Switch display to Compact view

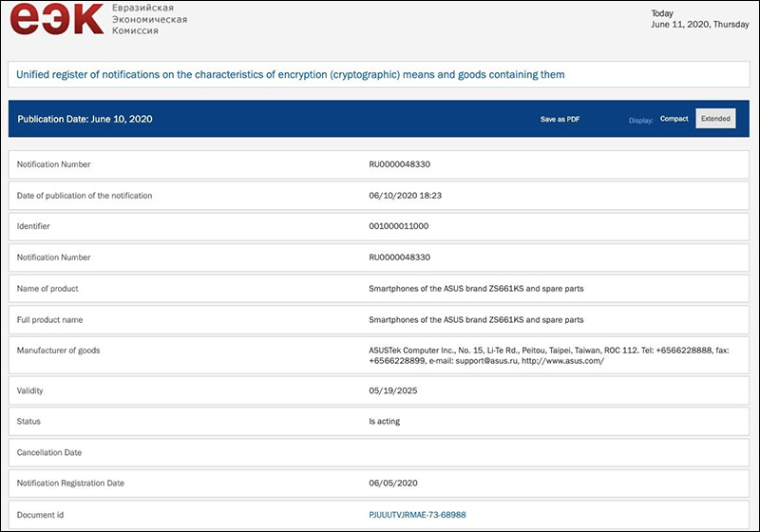tap(674, 119)
